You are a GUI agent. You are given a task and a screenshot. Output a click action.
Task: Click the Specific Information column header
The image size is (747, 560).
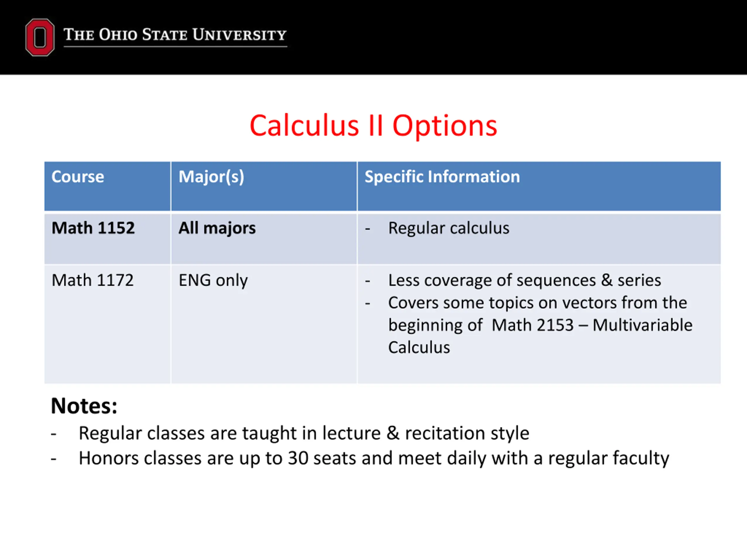[x=442, y=176]
